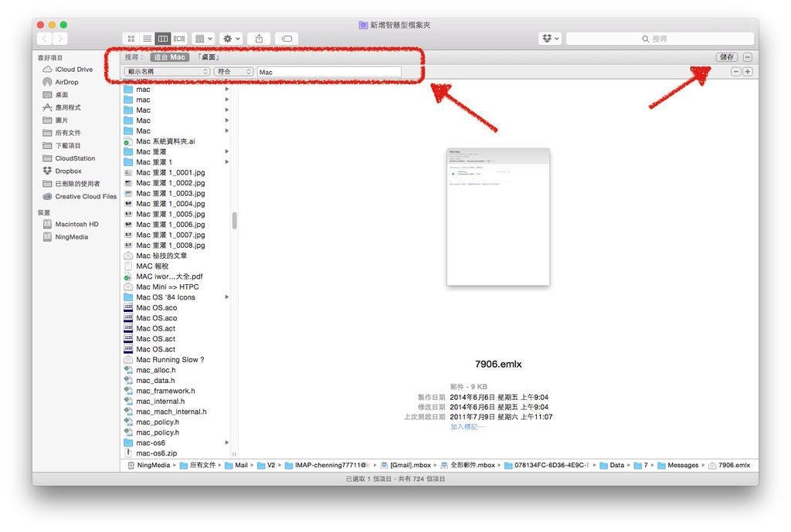The height and width of the screenshot is (532, 791).
Task: Click Mail folder in the path bar
Action: coord(236,465)
